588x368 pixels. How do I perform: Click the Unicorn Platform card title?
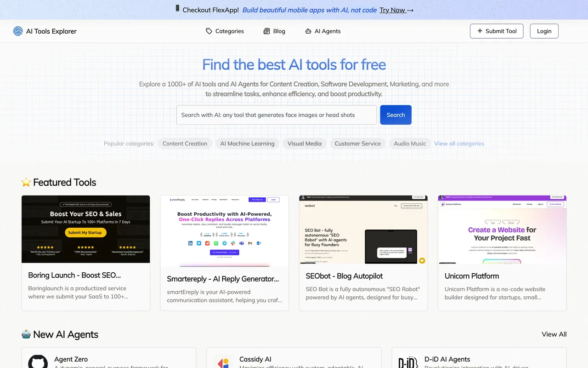coord(472,276)
